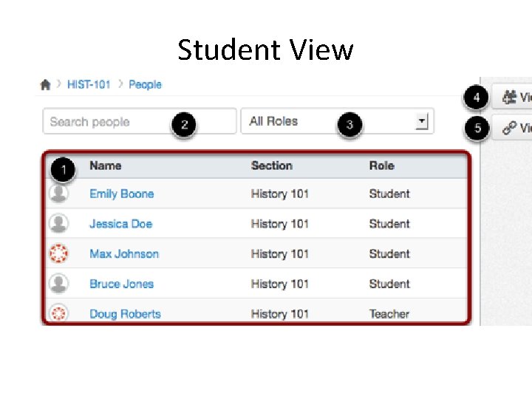Open the All Roles dropdown

pyautogui.click(x=337, y=121)
